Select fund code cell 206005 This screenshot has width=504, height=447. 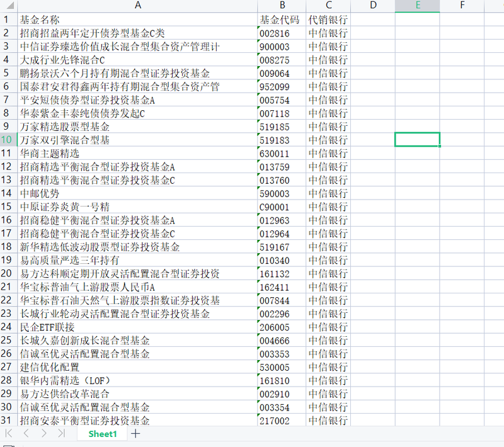pyautogui.click(x=282, y=327)
